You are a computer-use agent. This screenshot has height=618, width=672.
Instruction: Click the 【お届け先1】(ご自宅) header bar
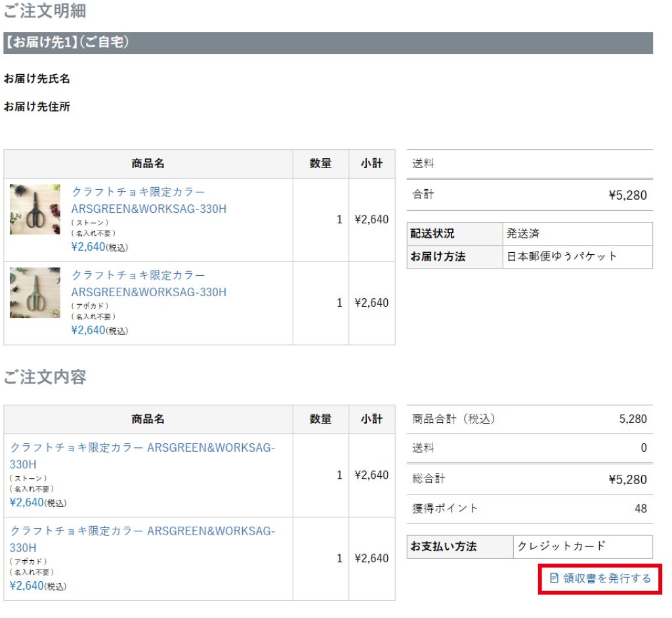[328, 43]
